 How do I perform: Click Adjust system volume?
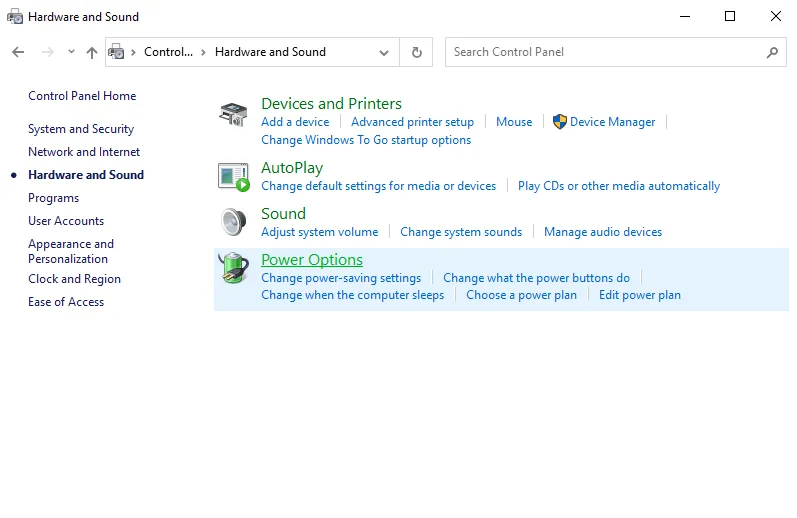[320, 232]
